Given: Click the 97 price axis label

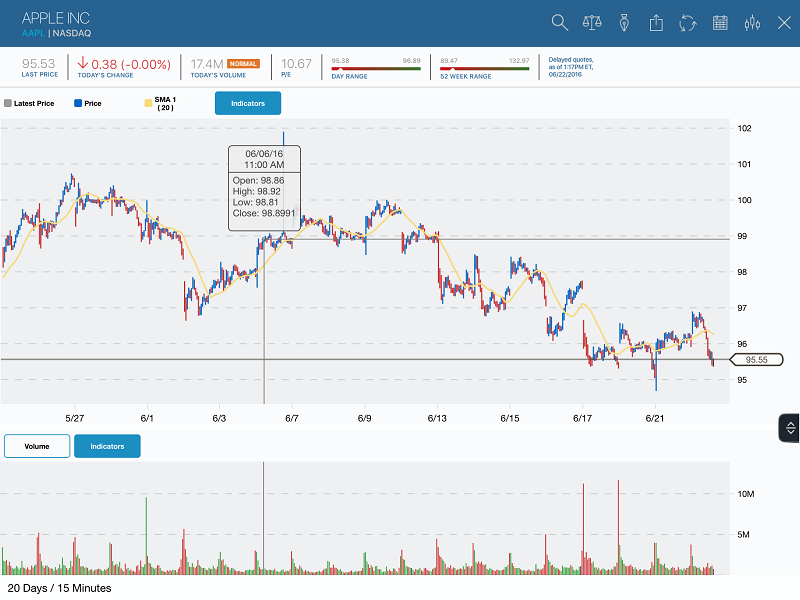Looking at the screenshot, I should point(742,308).
